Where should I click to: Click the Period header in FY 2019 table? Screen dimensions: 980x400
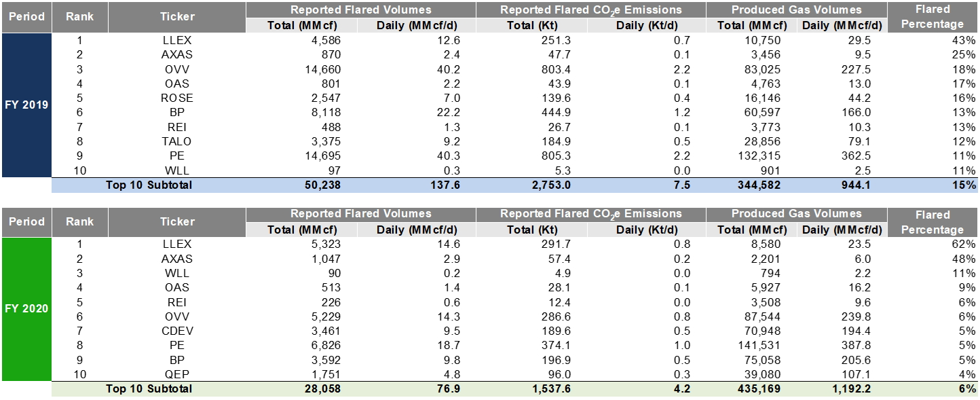pyautogui.click(x=26, y=16)
